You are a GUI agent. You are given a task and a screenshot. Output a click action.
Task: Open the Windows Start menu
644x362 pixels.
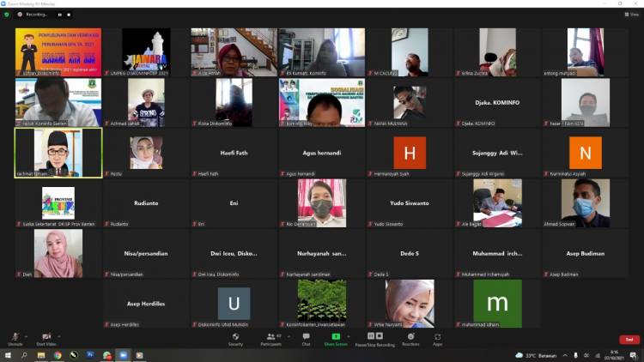tap(7, 355)
